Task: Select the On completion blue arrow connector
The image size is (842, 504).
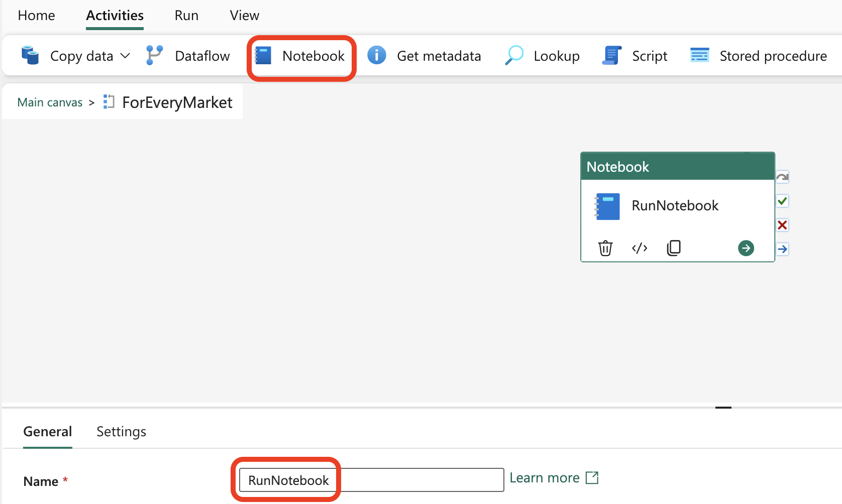Action: [x=782, y=249]
